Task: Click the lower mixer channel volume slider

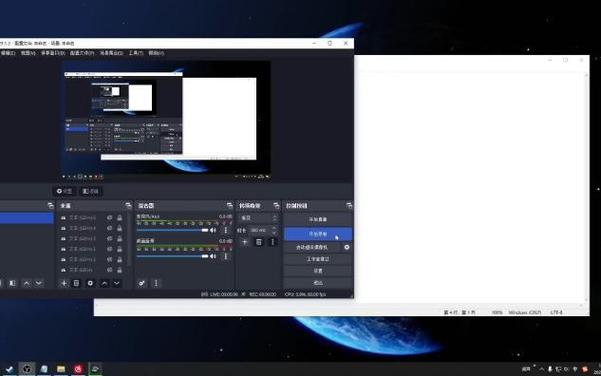Action: 172,256
